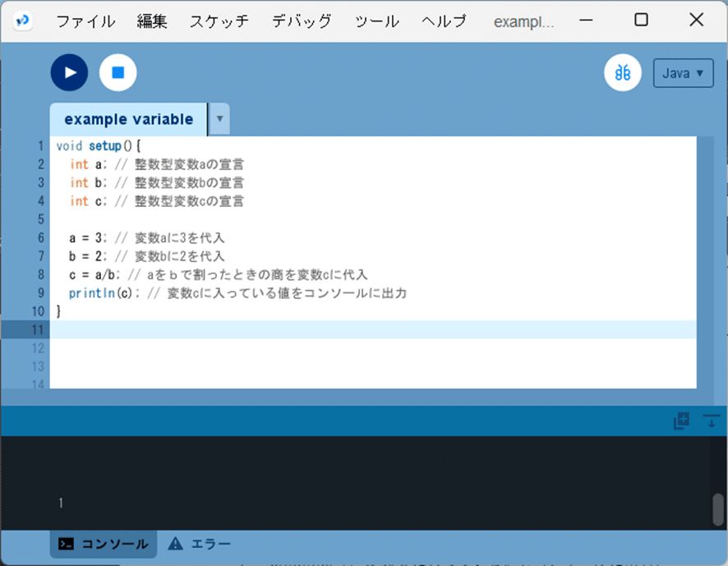Click the console scrollbar thumb
Screen dimensions: 728x566
coord(718,509)
